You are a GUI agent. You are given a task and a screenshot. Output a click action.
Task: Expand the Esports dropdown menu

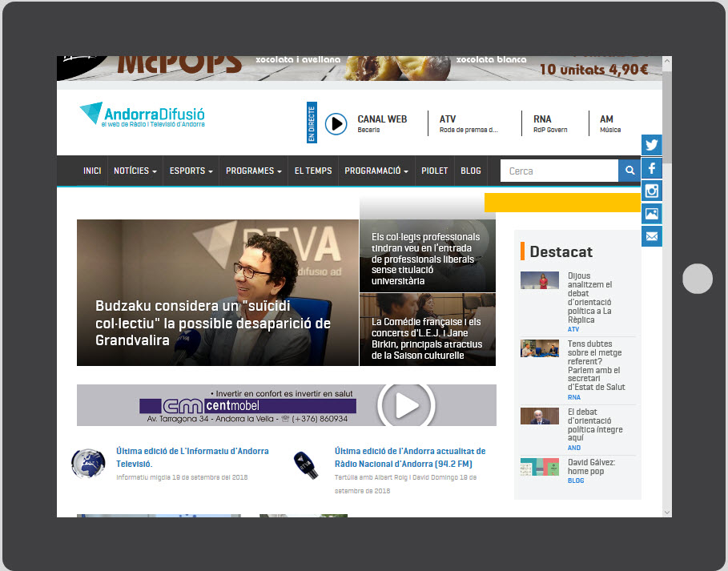(191, 171)
